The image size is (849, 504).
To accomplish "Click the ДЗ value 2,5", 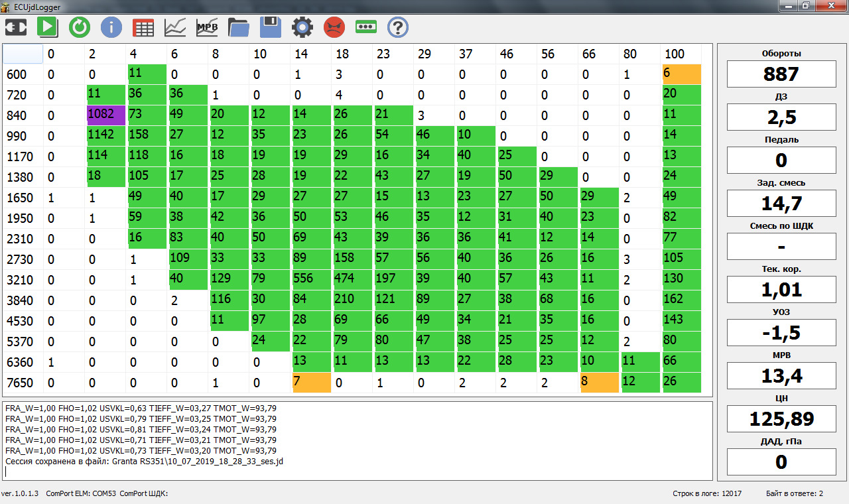I will (781, 117).
